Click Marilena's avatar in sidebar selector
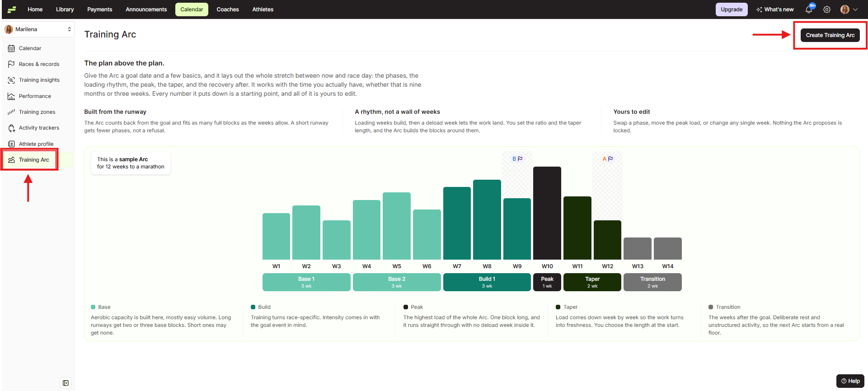This screenshot has height=391, width=868. (x=9, y=29)
